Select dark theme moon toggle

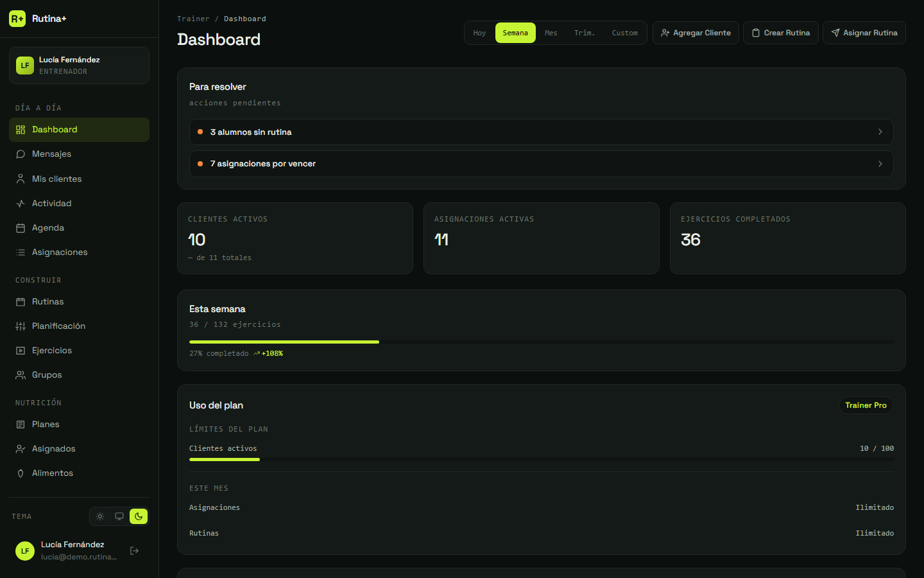139,516
